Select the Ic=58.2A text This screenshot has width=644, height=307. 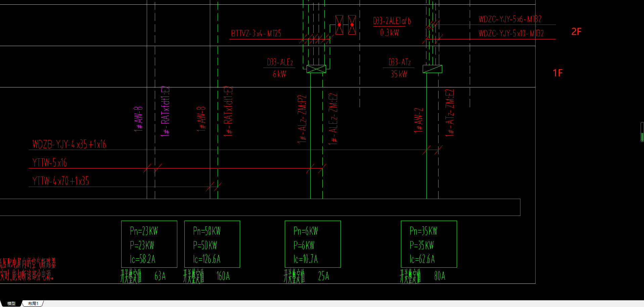(x=143, y=259)
